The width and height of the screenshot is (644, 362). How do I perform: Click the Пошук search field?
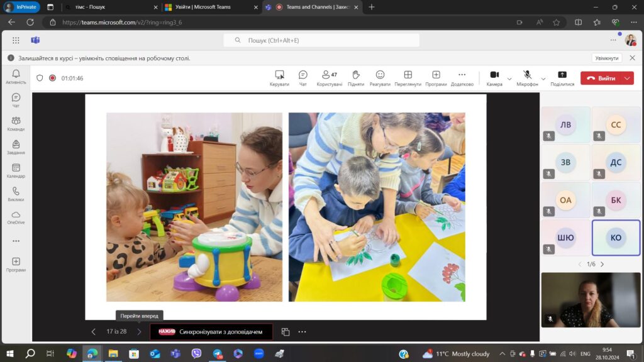click(x=321, y=40)
